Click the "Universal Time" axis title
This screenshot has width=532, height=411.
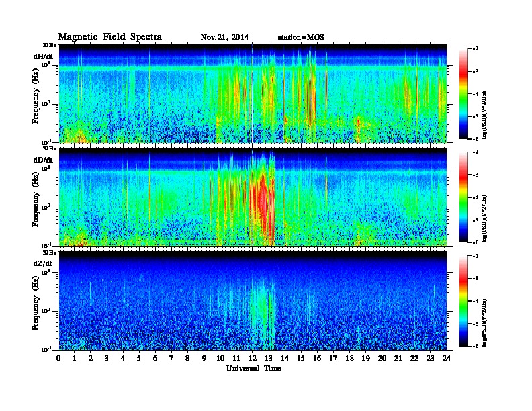253,368
